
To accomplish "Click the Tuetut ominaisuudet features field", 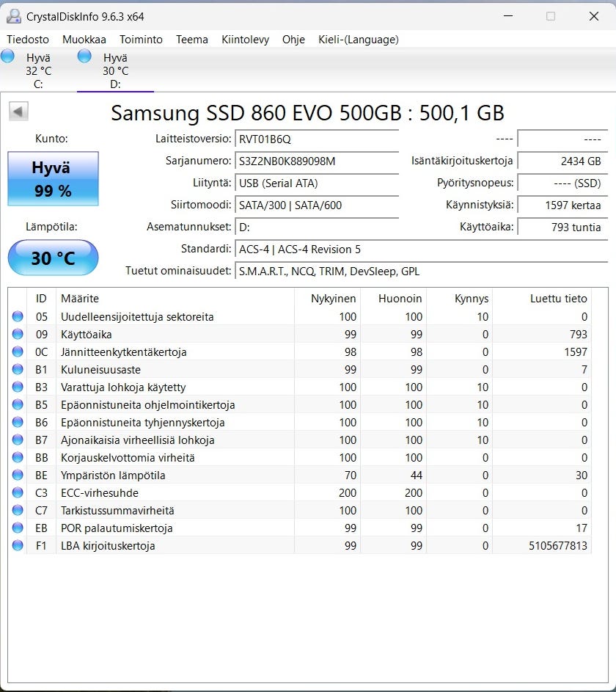I will [x=421, y=272].
